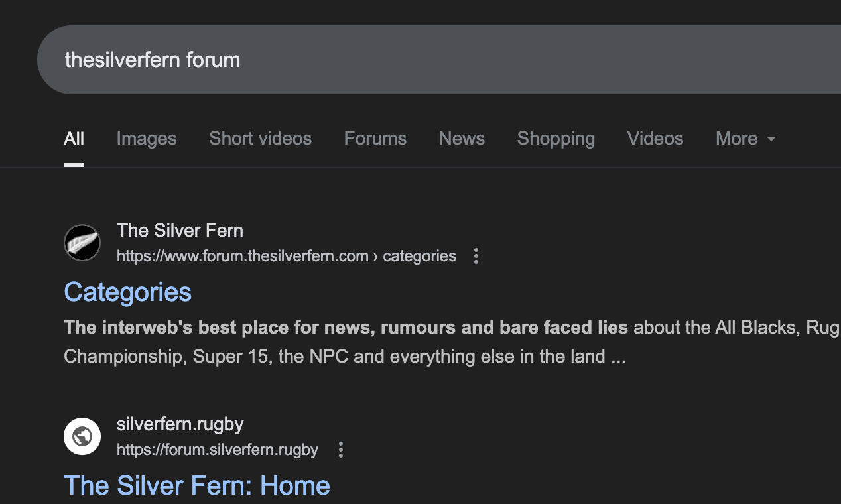This screenshot has width=841, height=504.
Task: Switch to the Shopping tab
Action: [556, 139]
